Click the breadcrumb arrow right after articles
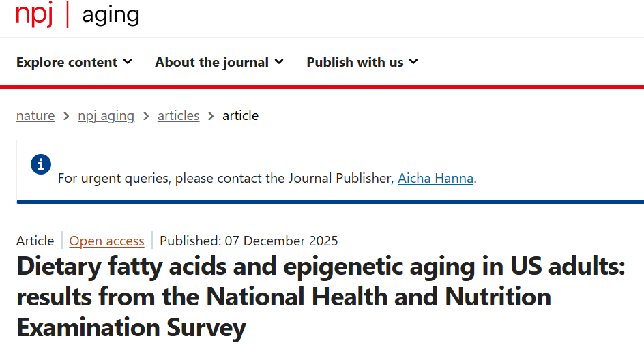The image size is (644, 345). coord(211,116)
